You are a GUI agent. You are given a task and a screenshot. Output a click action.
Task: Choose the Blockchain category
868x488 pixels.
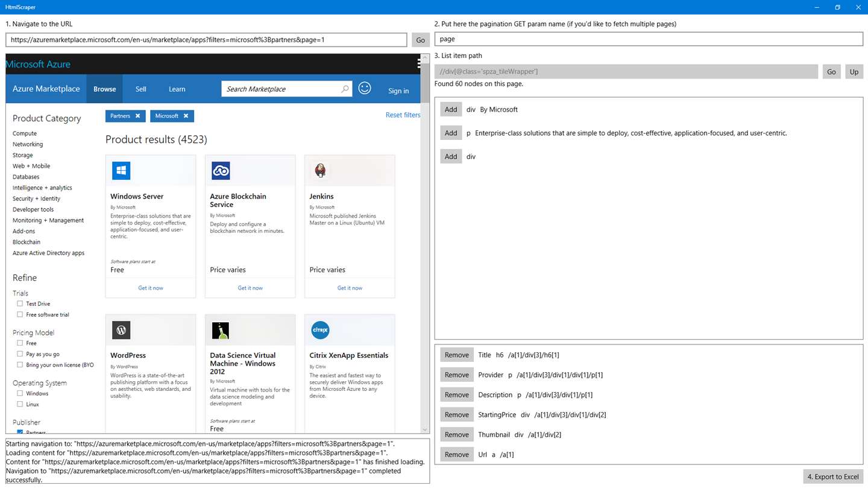click(27, 242)
